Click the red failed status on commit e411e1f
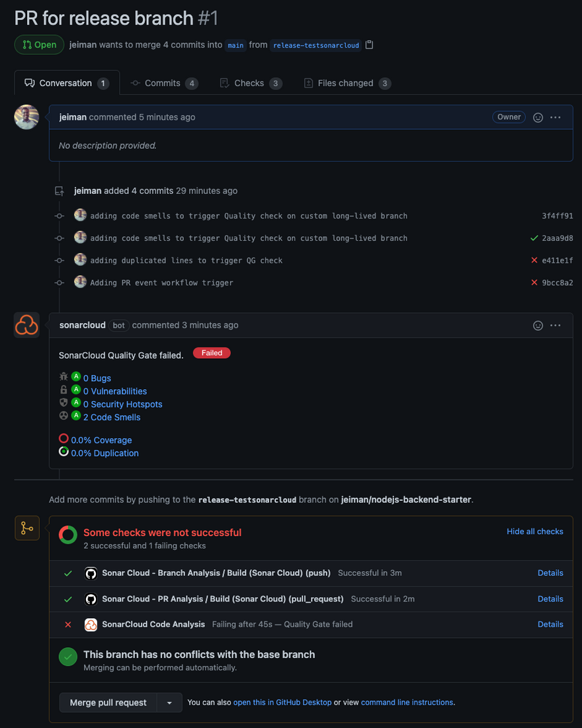The width and height of the screenshot is (582, 728). (x=534, y=260)
